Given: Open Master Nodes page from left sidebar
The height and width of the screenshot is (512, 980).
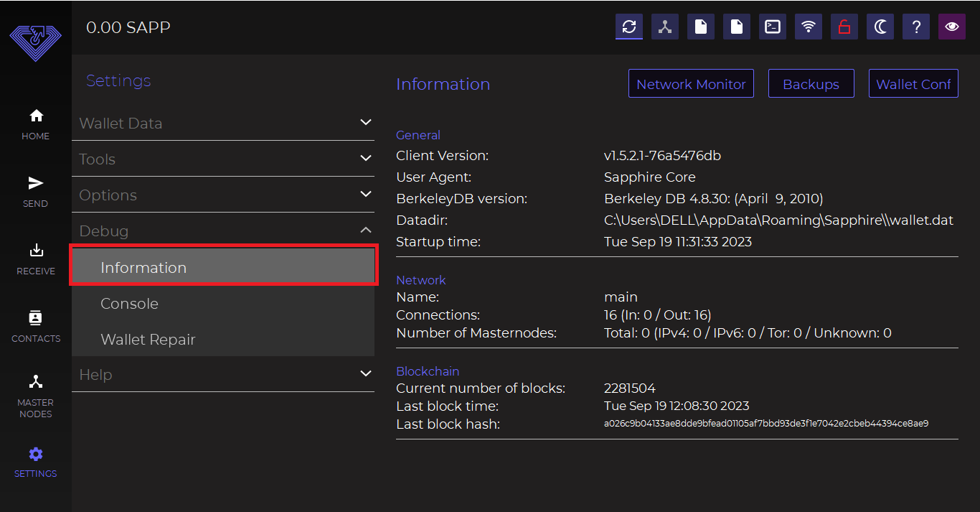Looking at the screenshot, I should click(36, 395).
